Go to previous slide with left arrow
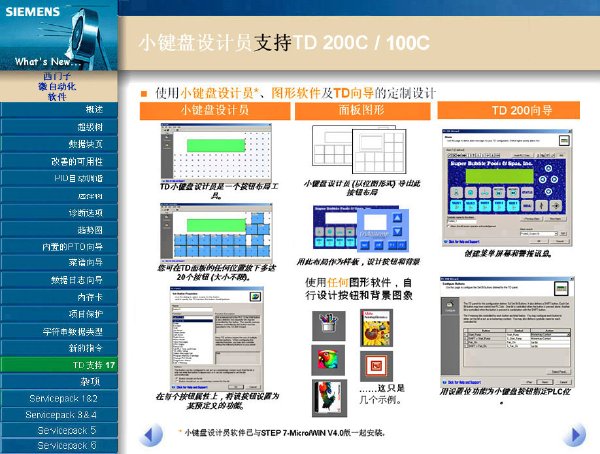The image size is (600, 454). (x=151, y=434)
